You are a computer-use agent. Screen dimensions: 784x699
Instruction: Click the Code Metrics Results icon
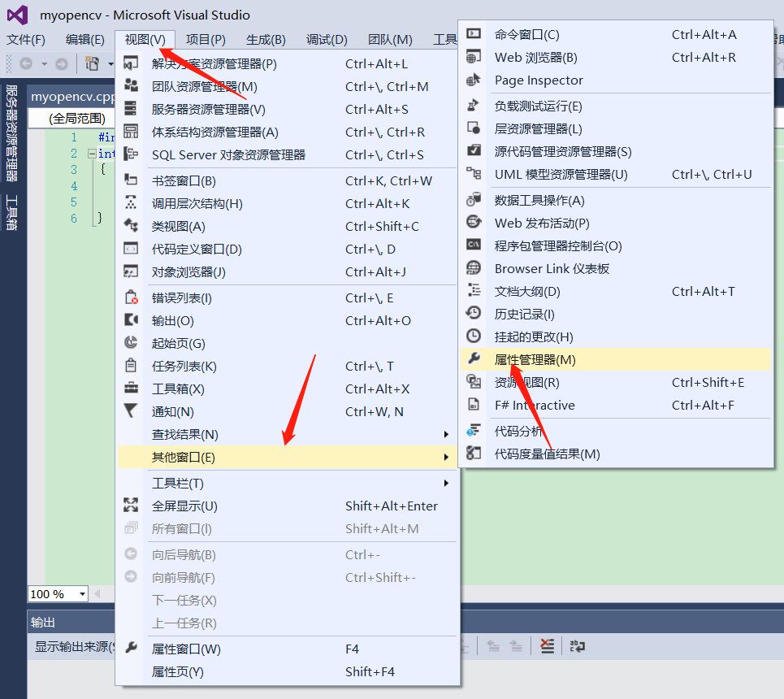click(474, 453)
